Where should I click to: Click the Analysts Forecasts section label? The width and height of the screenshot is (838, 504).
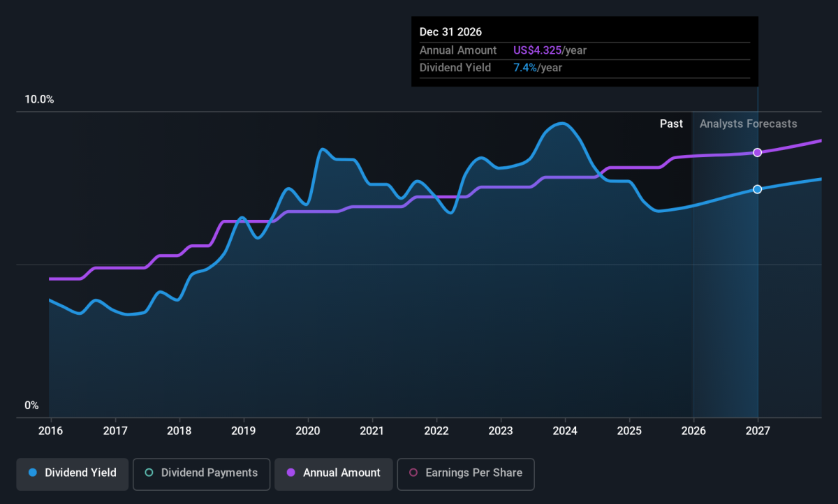click(x=748, y=124)
